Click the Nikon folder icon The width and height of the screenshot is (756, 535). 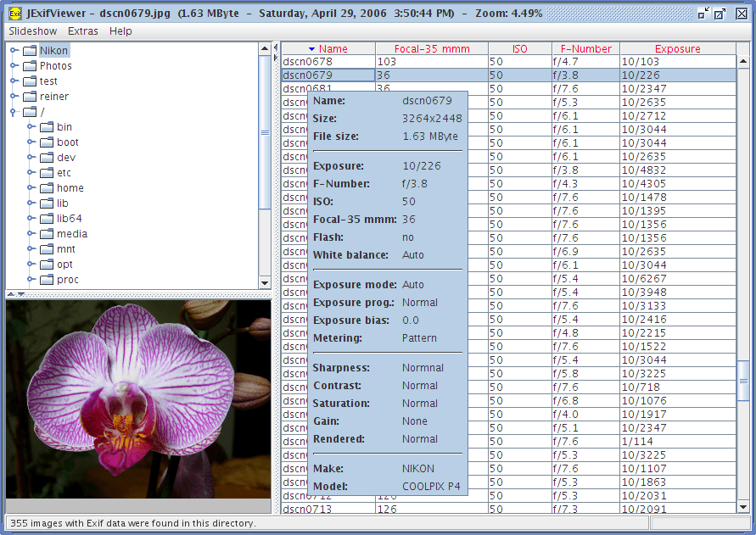tap(29, 51)
